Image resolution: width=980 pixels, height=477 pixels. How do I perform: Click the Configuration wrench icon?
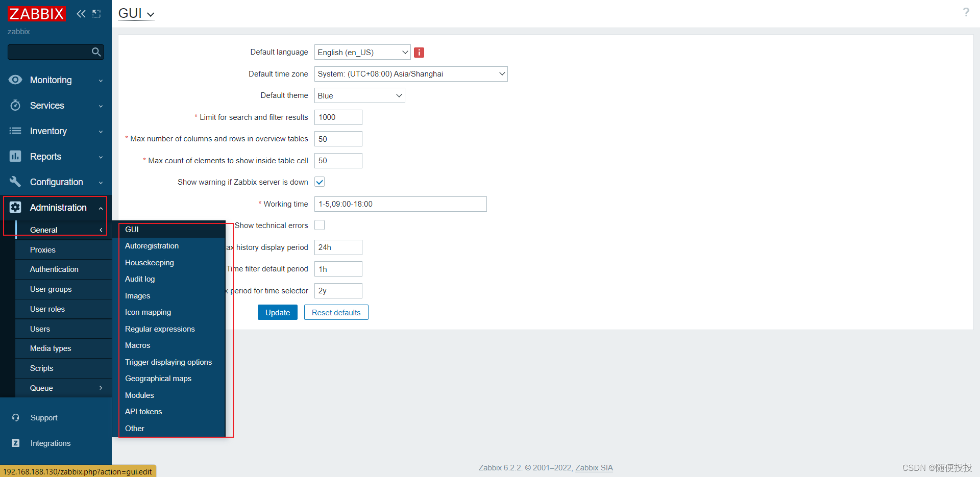click(x=15, y=182)
